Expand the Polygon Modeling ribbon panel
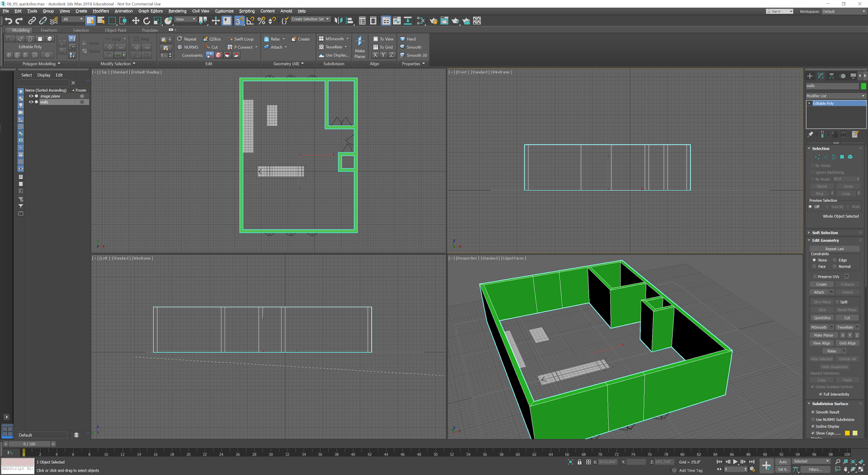The width and height of the screenshot is (868, 475). [41, 64]
